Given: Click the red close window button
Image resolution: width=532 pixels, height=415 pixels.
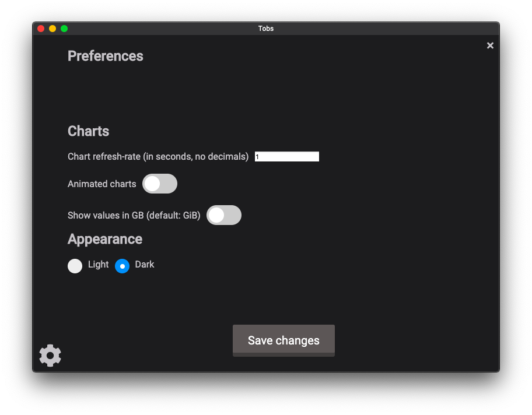Looking at the screenshot, I should point(41,29).
